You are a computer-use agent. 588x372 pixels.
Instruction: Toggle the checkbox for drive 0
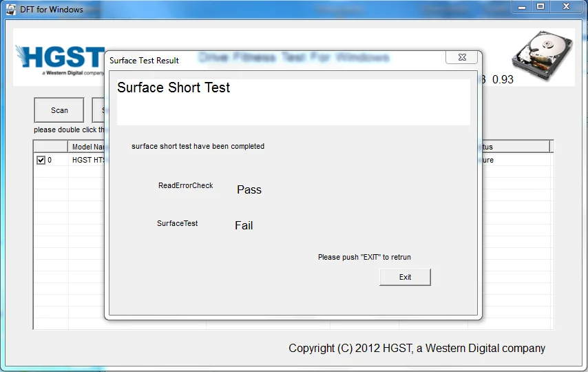click(x=41, y=161)
